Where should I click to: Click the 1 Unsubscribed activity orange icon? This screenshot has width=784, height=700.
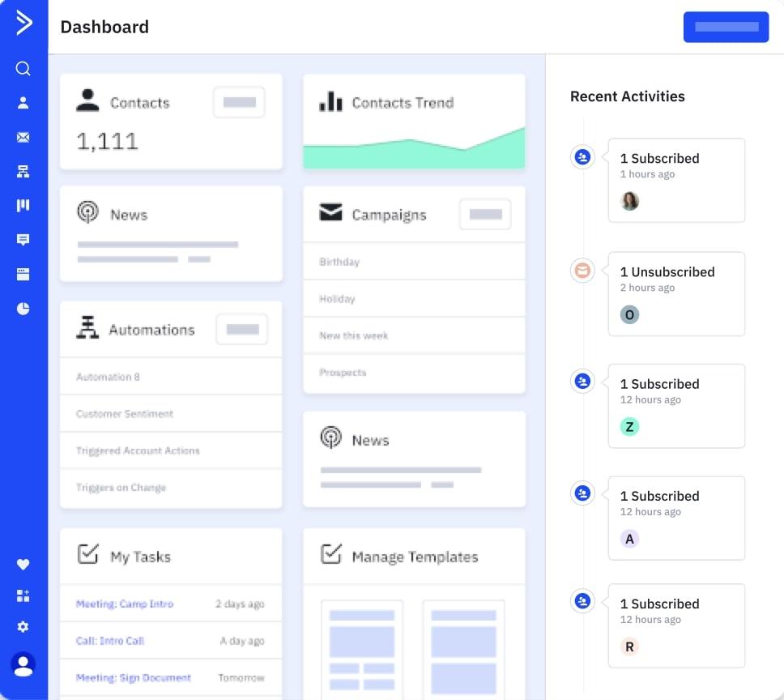582,271
